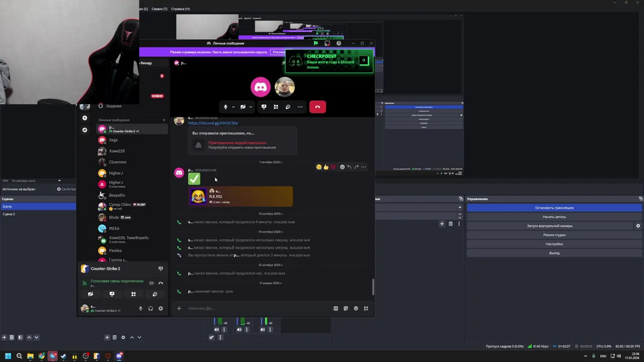Open microphone options arrow in call controls
The width and height of the screenshot is (644, 362).
(233, 107)
